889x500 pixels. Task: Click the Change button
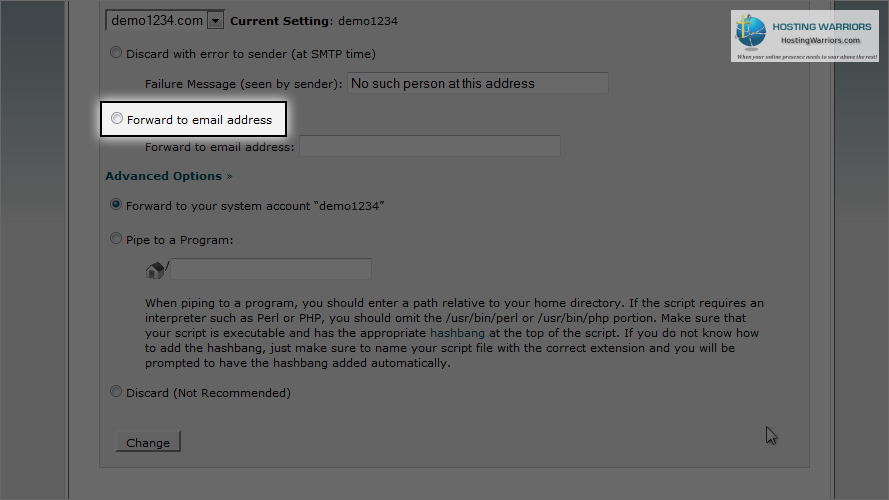148,442
